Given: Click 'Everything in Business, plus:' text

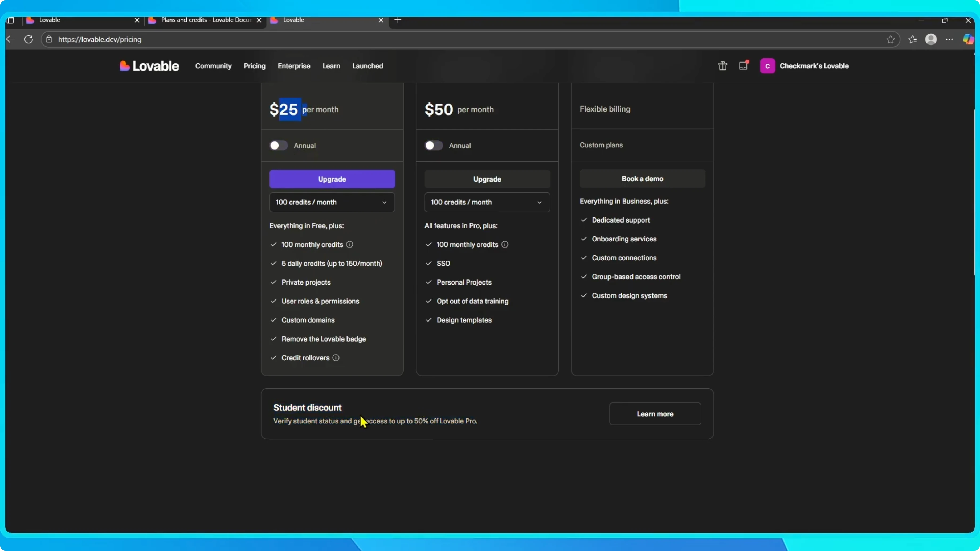Looking at the screenshot, I should [x=624, y=201].
